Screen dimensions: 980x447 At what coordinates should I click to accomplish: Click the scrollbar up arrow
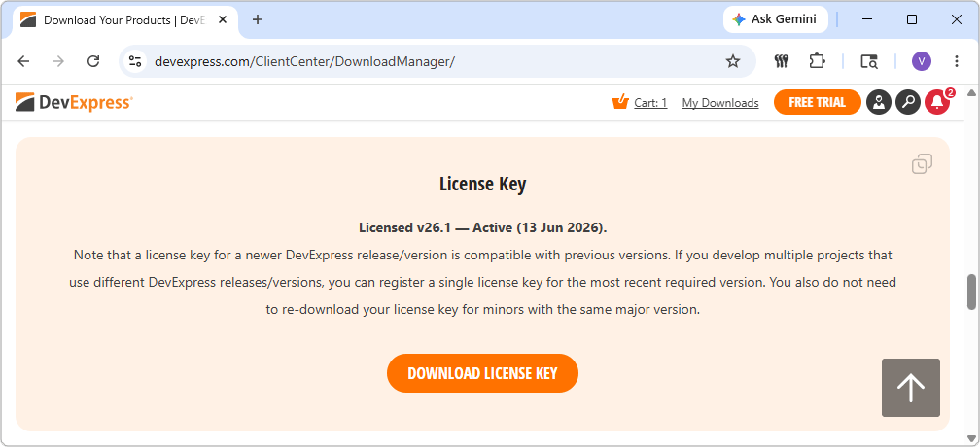971,93
